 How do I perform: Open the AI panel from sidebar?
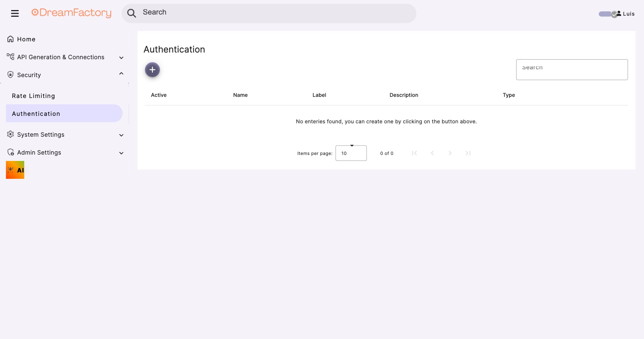click(x=15, y=170)
